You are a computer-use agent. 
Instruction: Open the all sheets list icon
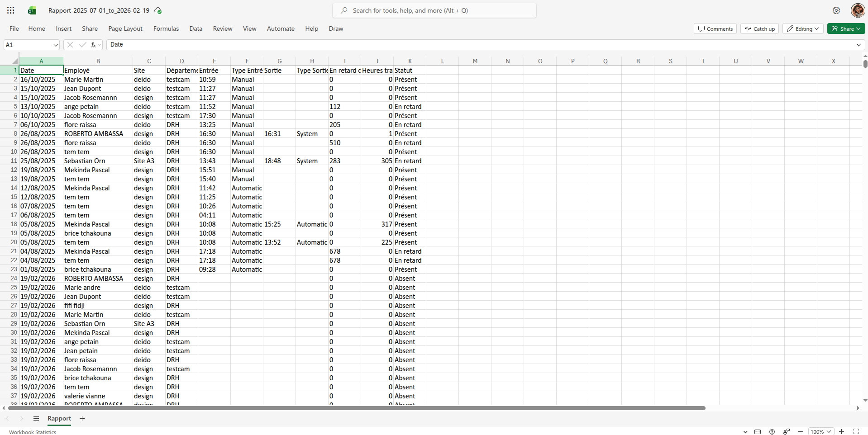pos(36,419)
